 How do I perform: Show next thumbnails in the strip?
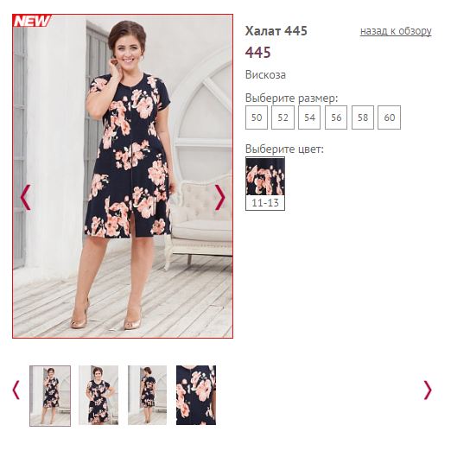[428, 390]
